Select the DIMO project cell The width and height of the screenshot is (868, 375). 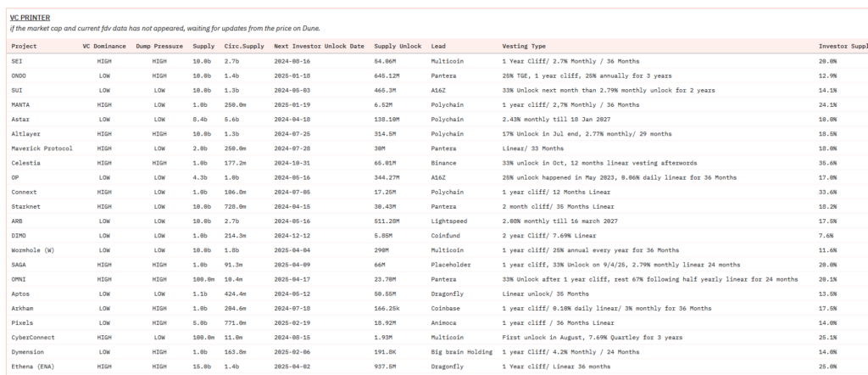tap(19, 235)
